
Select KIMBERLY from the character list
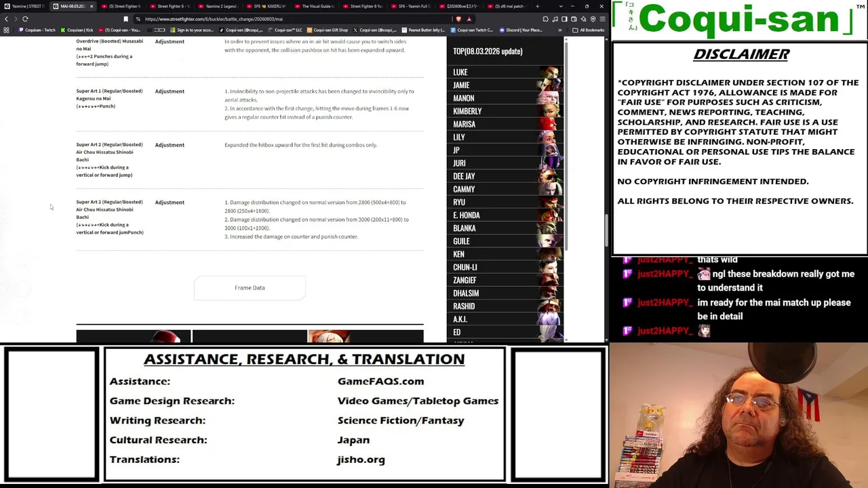tap(505, 111)
